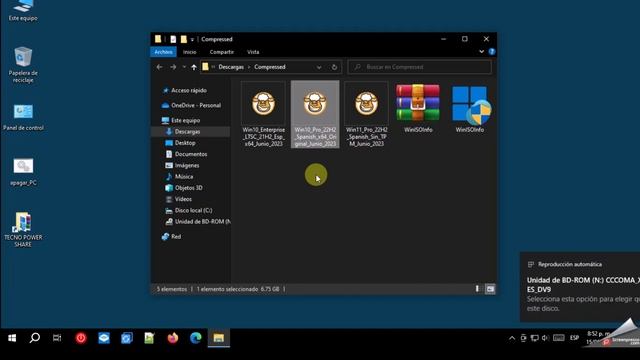Open the Archivo menu
Image resolution: width=640 pixels, height=360 pixels.
[x=163, y=52]
